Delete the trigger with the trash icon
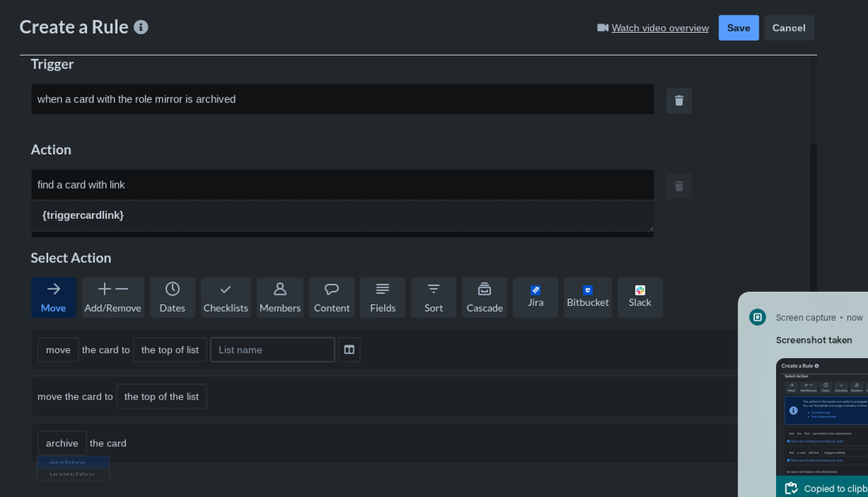This screenshot has height=497, width=868. [x=679, y=101]
